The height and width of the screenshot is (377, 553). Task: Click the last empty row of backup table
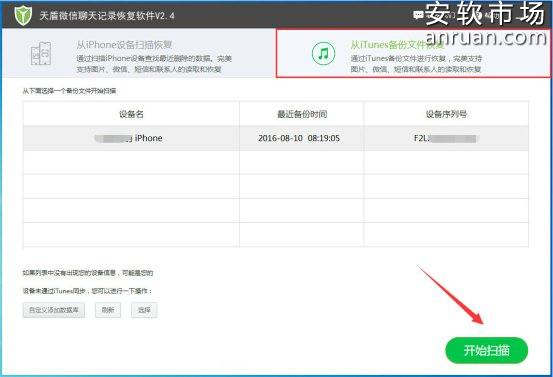pos(276,235)
